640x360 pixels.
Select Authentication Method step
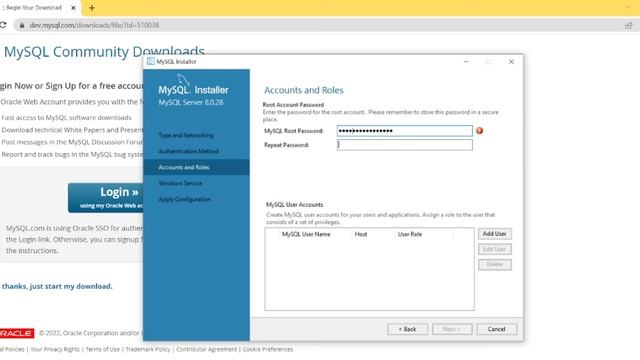click(x=189, y=151)
